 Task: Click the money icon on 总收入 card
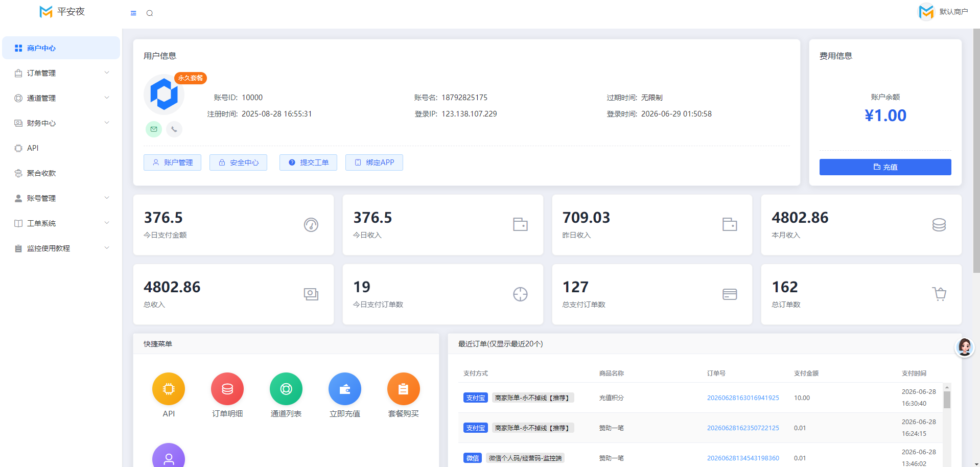(x=311, y=294)
